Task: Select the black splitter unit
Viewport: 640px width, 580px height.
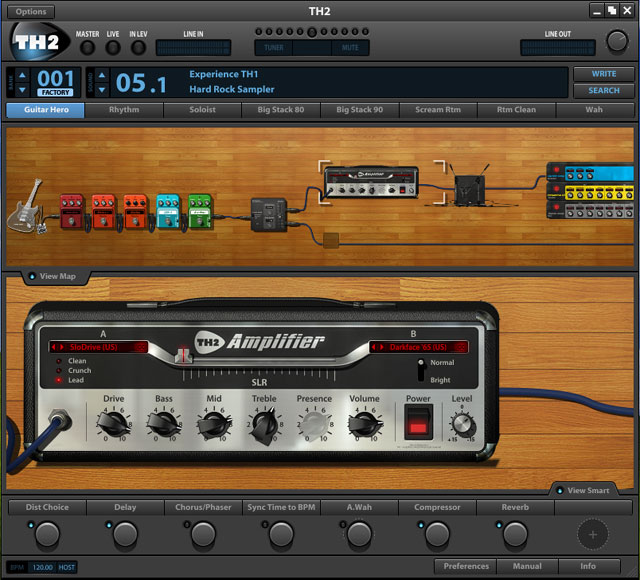Action: click(x=269, y=215)
